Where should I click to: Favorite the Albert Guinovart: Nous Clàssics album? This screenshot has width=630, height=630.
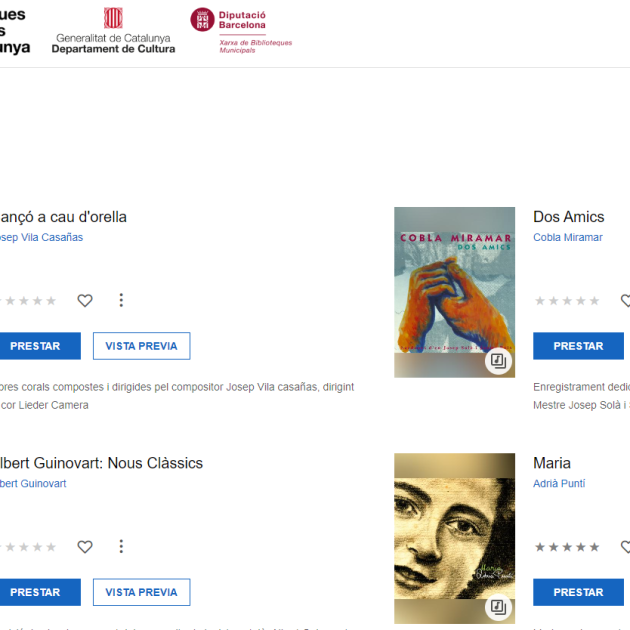point(85,547)
